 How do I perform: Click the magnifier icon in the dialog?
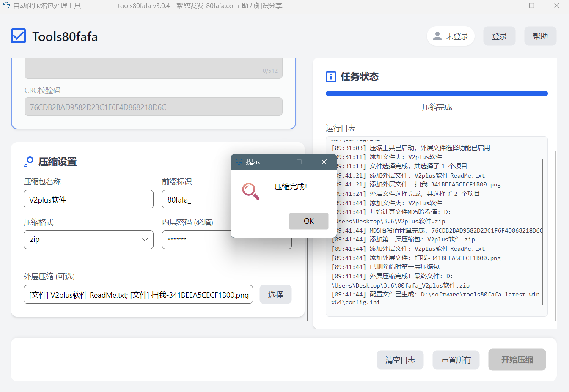[x=250, y=191]
